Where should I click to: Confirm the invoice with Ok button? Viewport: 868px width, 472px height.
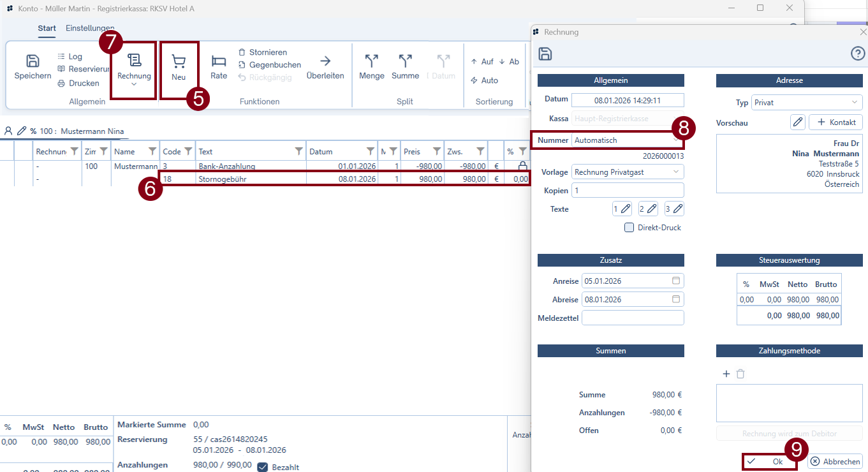(770, 461)
